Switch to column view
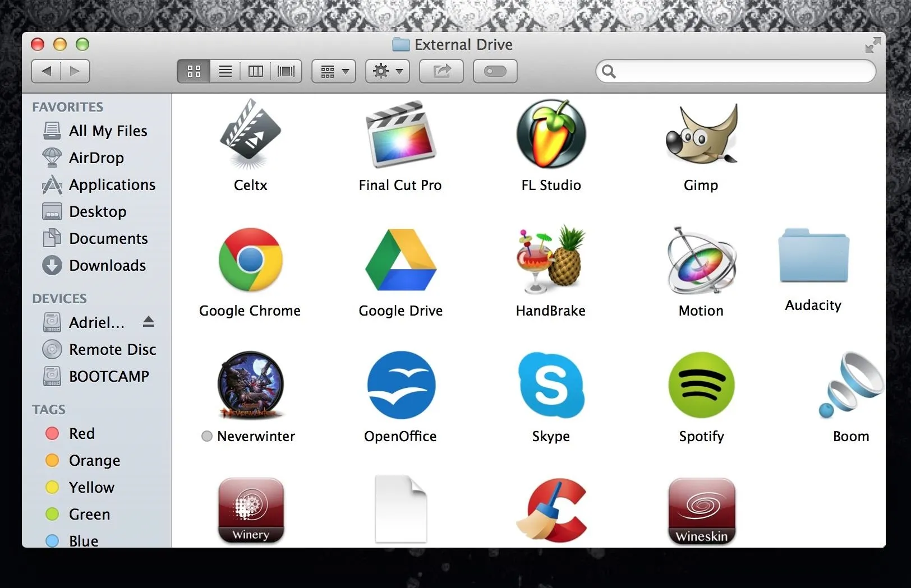Image resolution: width=911 pixels, height=588 pixels. click(256, 71)
